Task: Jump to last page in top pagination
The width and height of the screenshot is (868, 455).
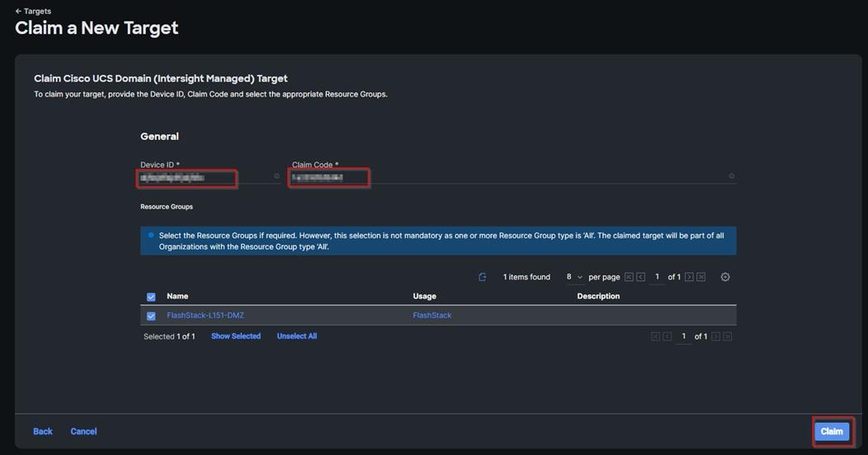Action: pyautogui.click(x=701, y=277)
